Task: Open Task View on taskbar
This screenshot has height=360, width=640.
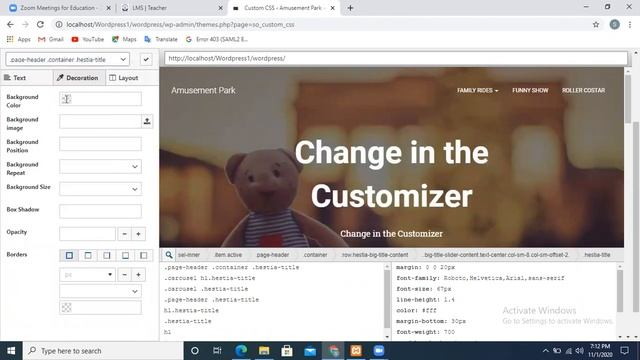Action: tap(217, 351)
